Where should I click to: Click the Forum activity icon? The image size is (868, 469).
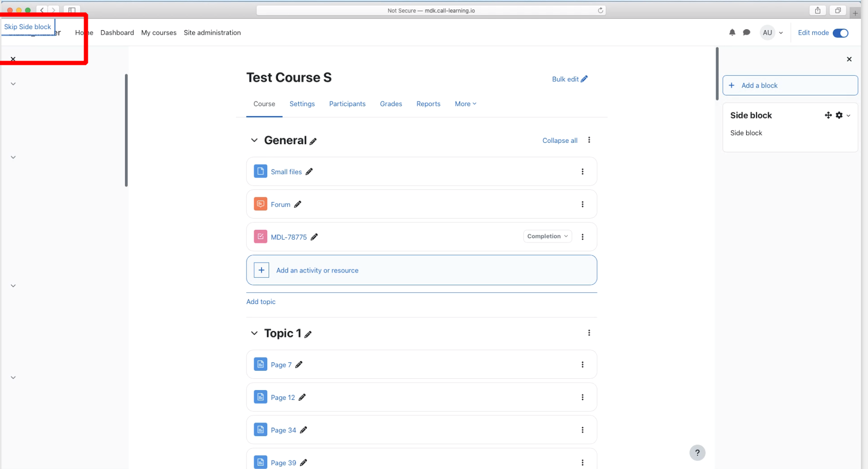(261, 204)
